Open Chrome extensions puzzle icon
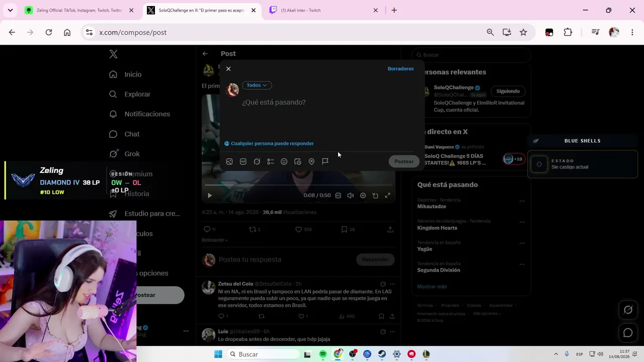The height and width of the screenshot is (362, 644). [568, 32]
